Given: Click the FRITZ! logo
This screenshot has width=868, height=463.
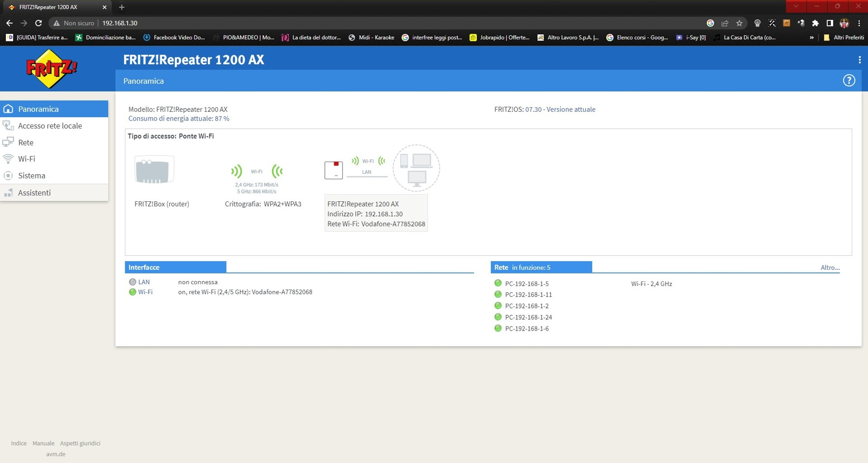Looking at the screenshot, I should click(52, 69).
